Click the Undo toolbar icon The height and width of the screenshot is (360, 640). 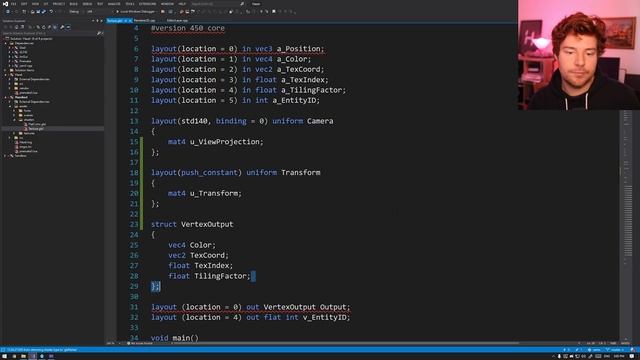[51, 12]
